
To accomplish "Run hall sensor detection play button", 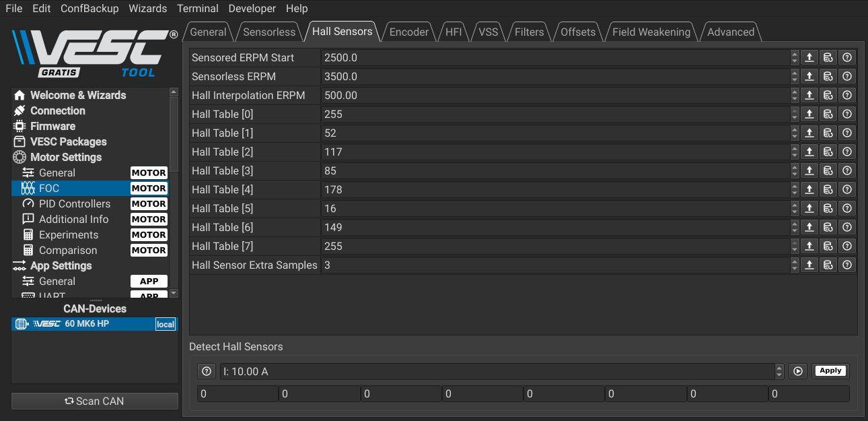I will click(x=798, y=371).
